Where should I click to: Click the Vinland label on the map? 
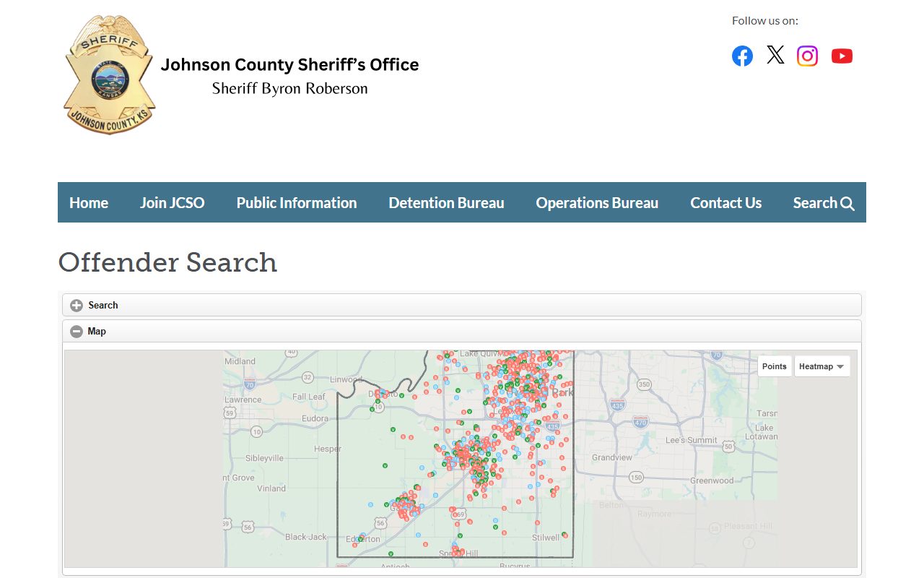[271, 488]
